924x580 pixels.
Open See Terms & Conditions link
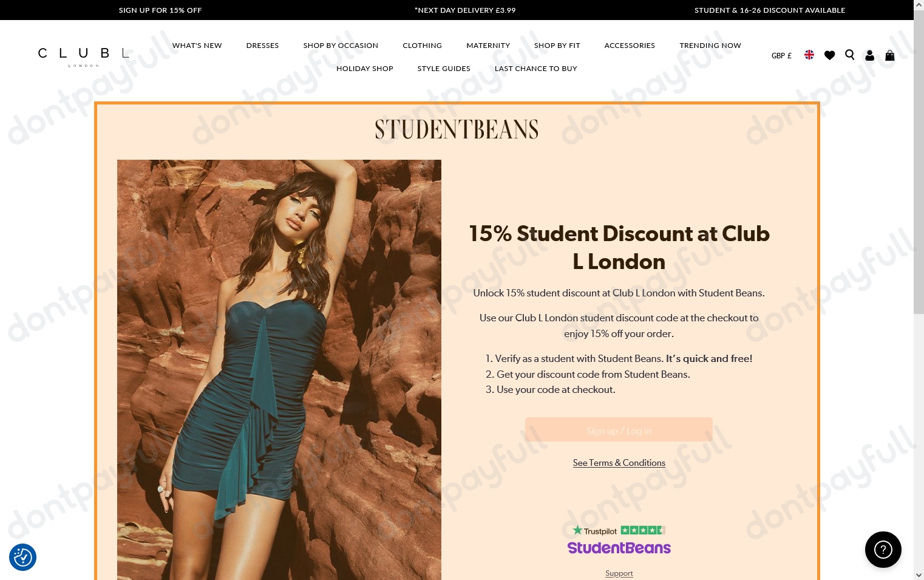tap(619, 463)
